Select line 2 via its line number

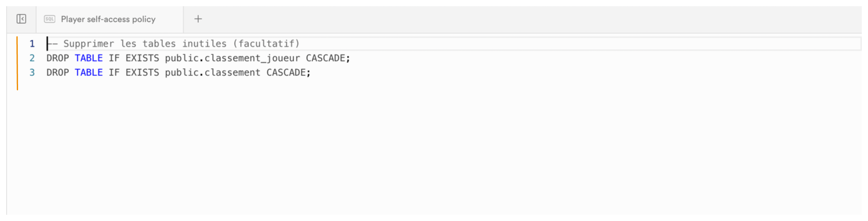tap(32, 58)
